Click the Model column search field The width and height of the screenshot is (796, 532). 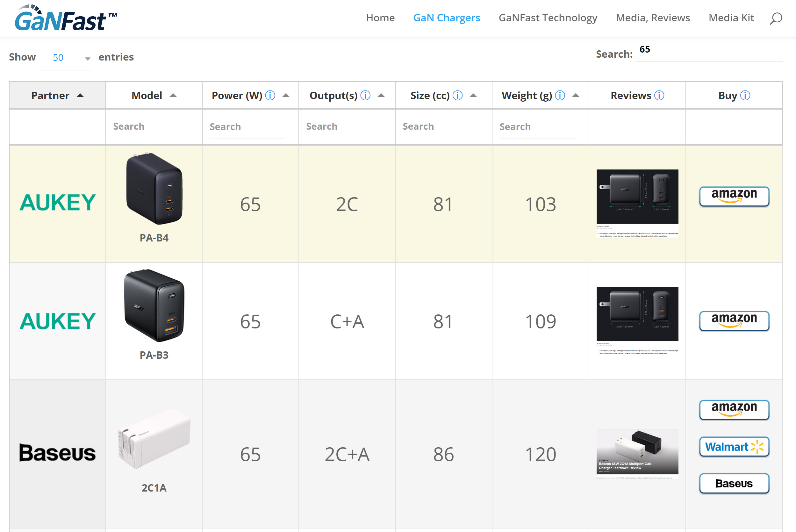pyautogui.click(x=151, y=126)
